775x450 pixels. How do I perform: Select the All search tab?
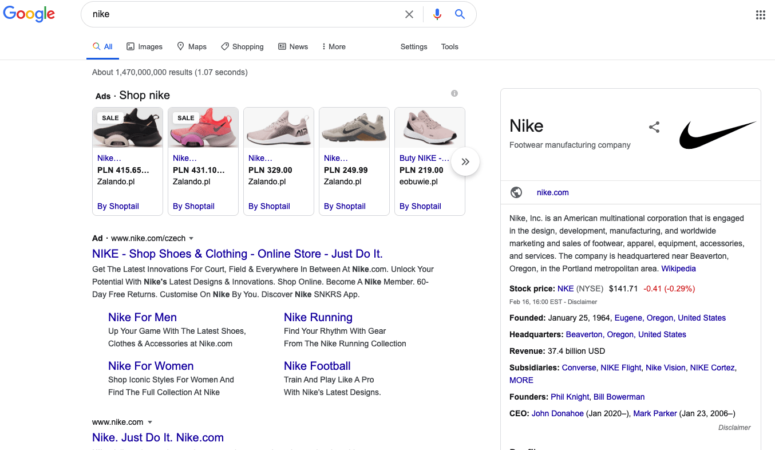(102, 46)
